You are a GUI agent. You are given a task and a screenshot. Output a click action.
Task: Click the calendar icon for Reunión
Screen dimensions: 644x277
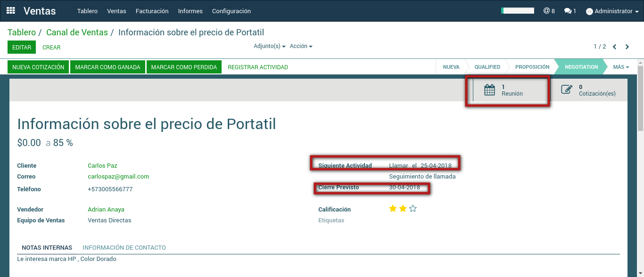[x=490, y=90]
